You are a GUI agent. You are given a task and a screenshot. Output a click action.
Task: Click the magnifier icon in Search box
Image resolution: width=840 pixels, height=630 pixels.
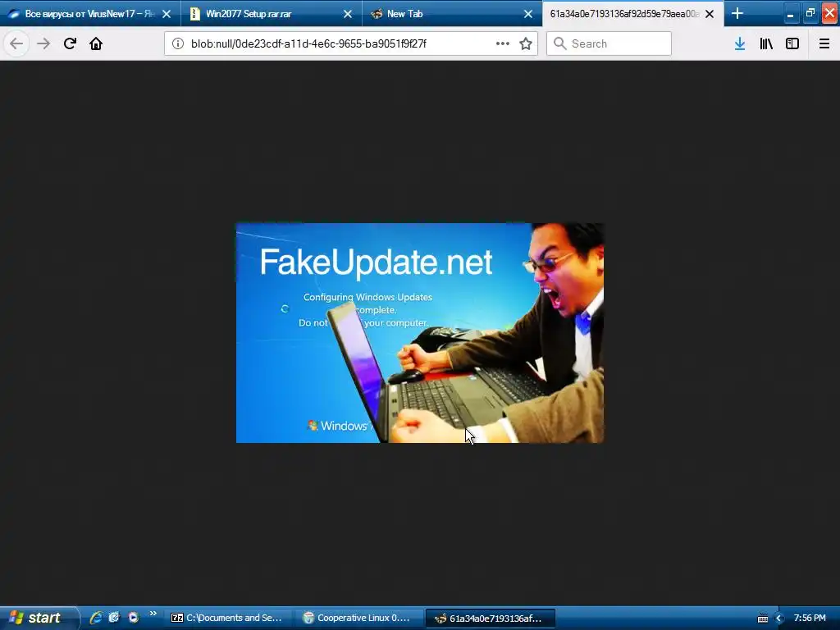pyautogui.click(x=559, y=43)
